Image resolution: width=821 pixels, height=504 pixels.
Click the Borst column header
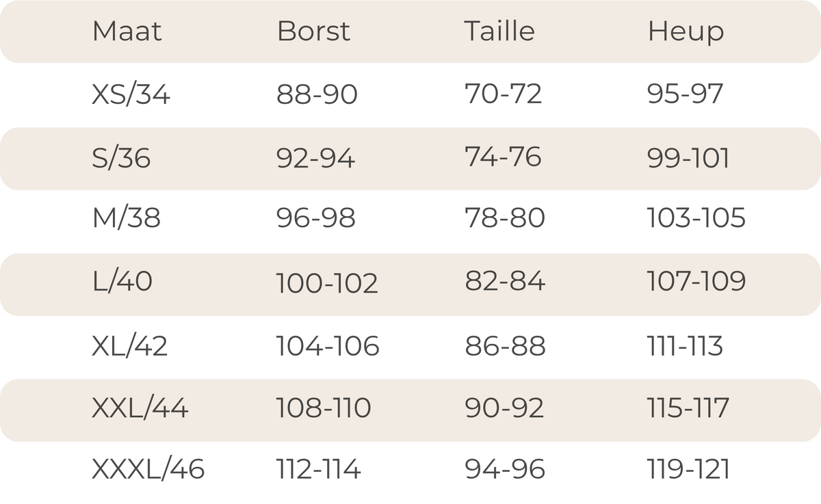click(x=313, y=31)
